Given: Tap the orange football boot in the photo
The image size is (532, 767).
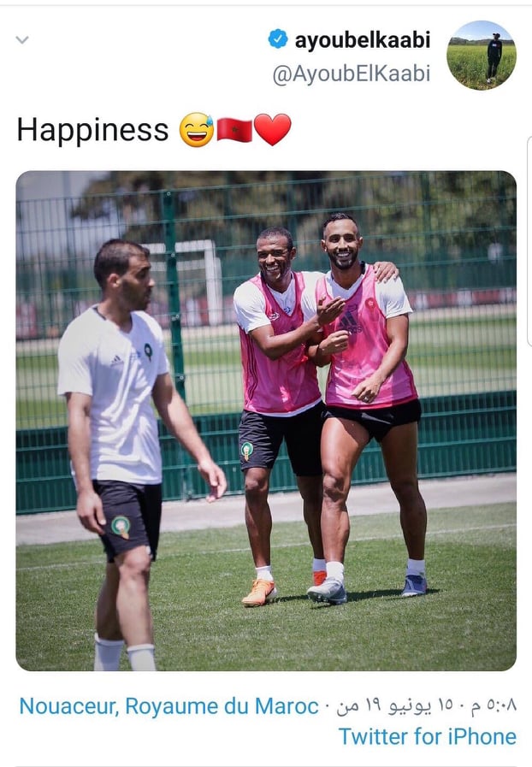Looking at the screenshot, I should (259, 592).
